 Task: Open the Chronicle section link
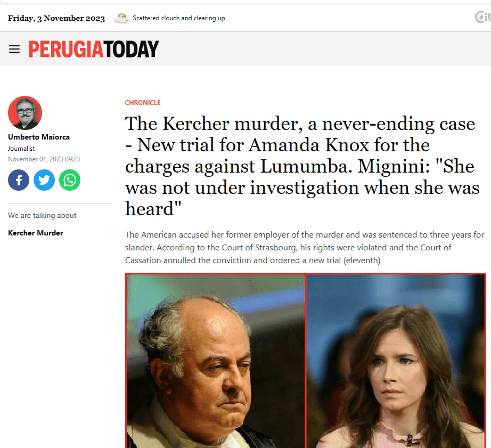click(143, 103)
